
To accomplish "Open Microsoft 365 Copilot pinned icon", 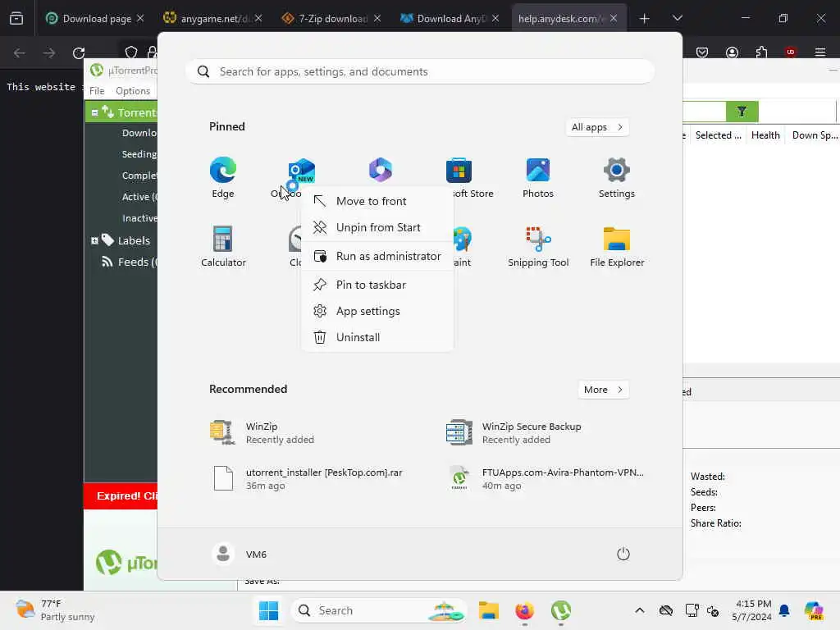I will (381, 171).
